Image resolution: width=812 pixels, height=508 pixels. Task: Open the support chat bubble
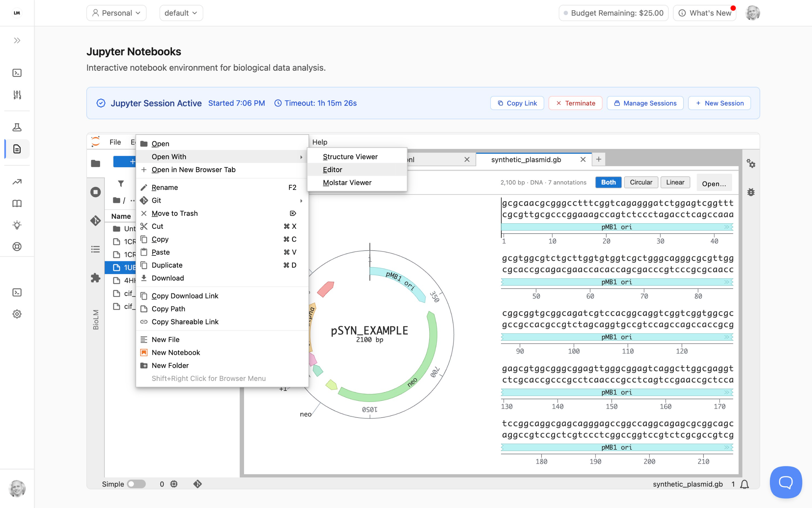click(x=786, y=482)
